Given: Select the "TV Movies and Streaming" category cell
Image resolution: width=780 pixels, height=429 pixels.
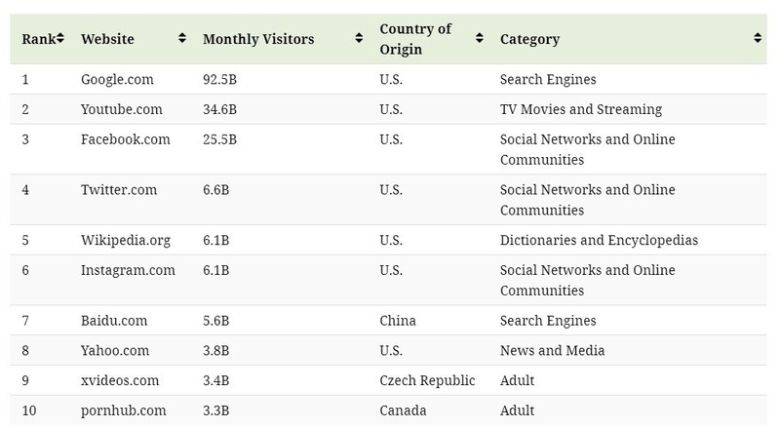Looking at the screenshot, I should pyautogui.click(x=580, y=109).
